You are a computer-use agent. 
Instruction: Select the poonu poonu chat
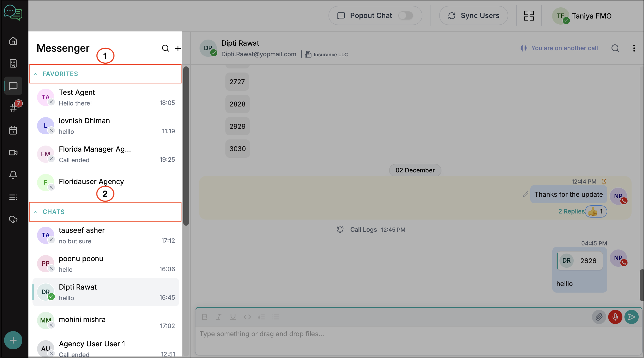[106, 264]
